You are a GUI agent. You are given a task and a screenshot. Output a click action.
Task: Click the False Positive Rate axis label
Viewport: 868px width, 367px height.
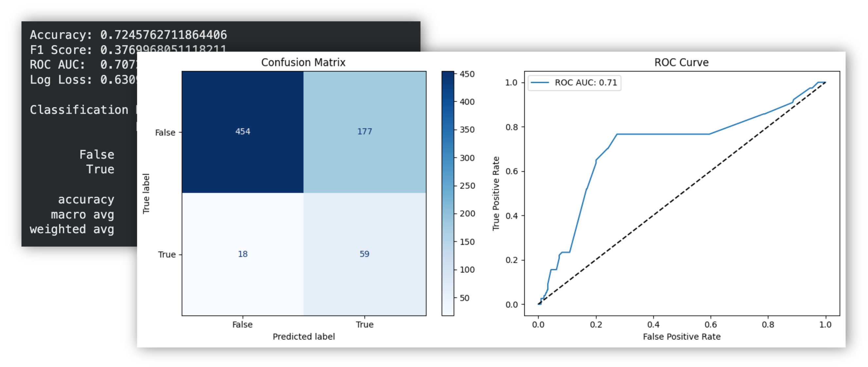[682, 337]
